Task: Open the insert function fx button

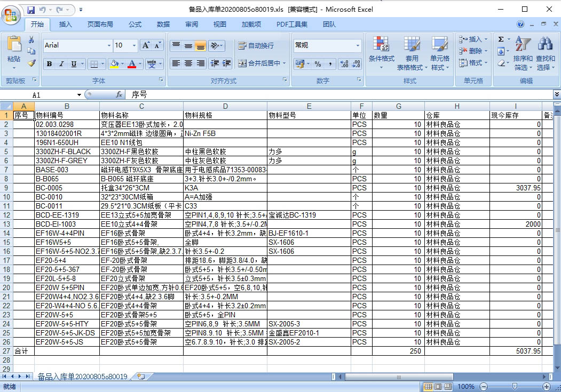Action: [120, 94]
